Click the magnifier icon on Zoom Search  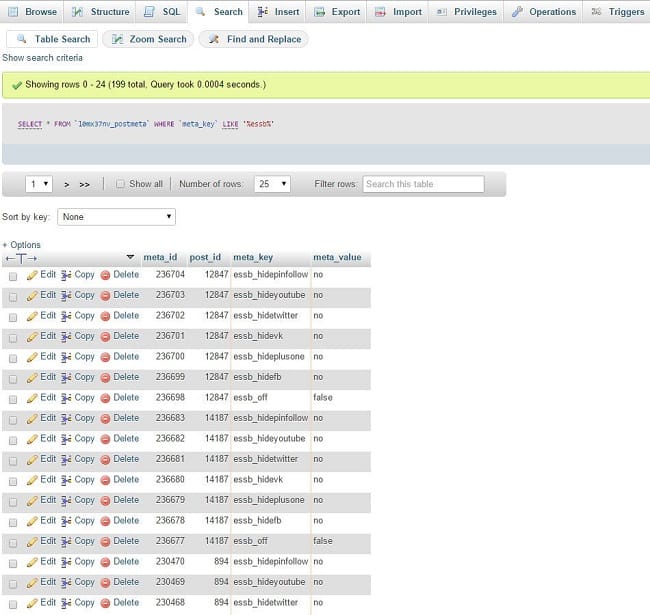coord(117,39)
